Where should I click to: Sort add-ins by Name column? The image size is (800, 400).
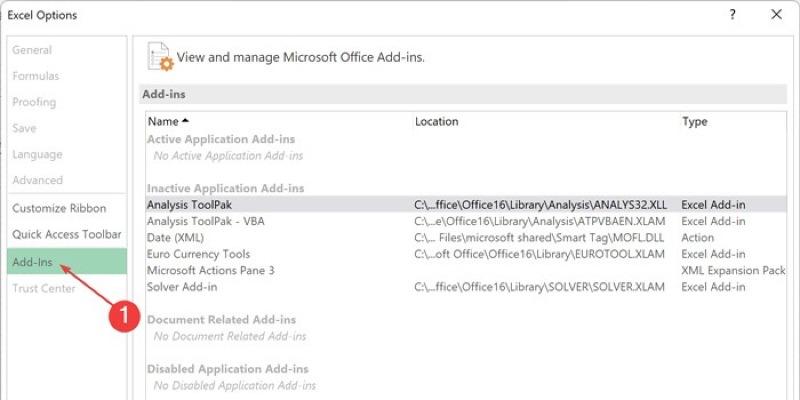(168, 121)
